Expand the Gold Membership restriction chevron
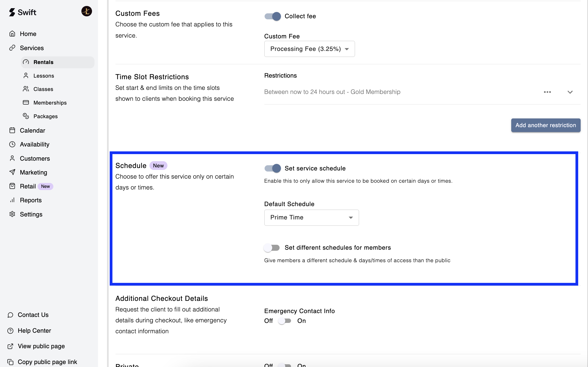 [570, 92]
